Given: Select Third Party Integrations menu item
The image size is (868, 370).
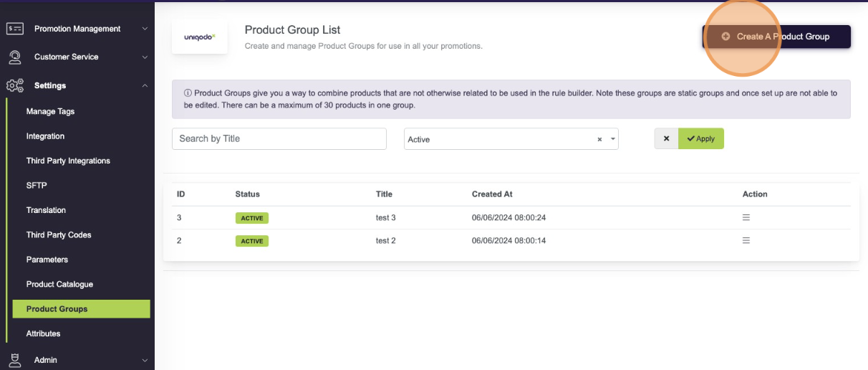Looking at the screenshot, I should (x=68, y=161).
